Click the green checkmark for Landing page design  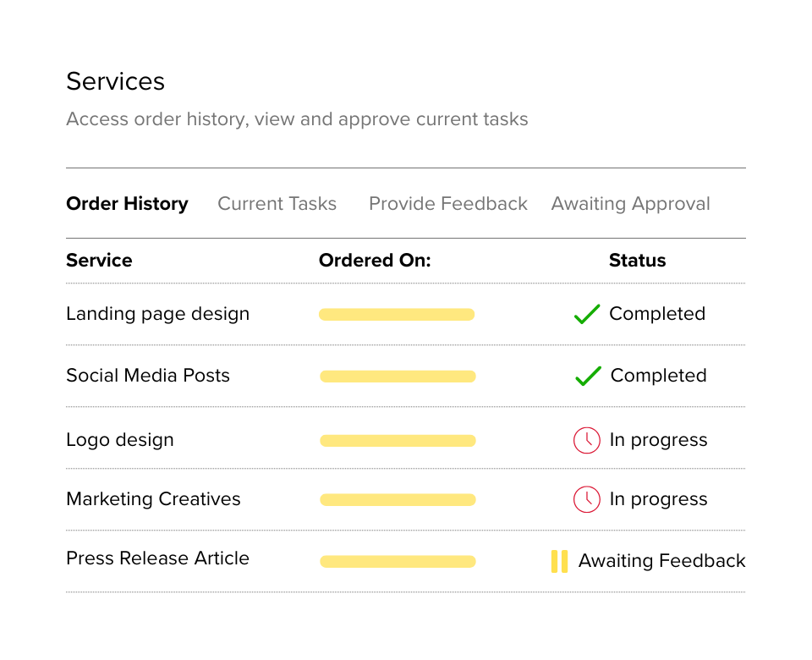coord(587,314)
